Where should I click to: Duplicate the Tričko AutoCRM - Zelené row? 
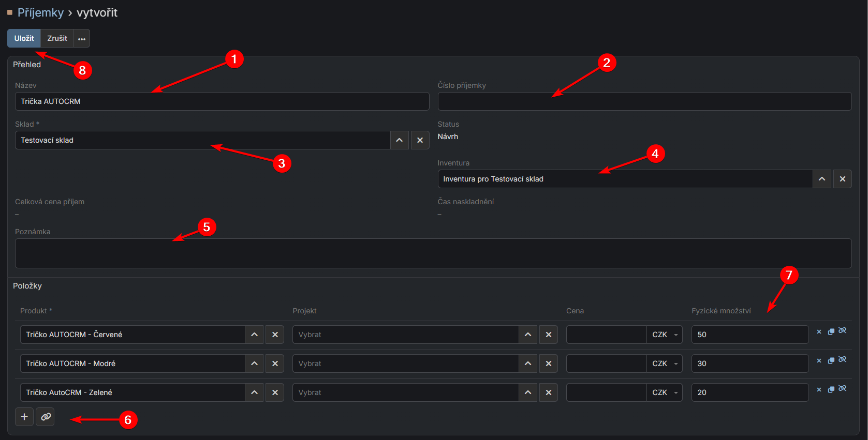click(x=831, y=389)
